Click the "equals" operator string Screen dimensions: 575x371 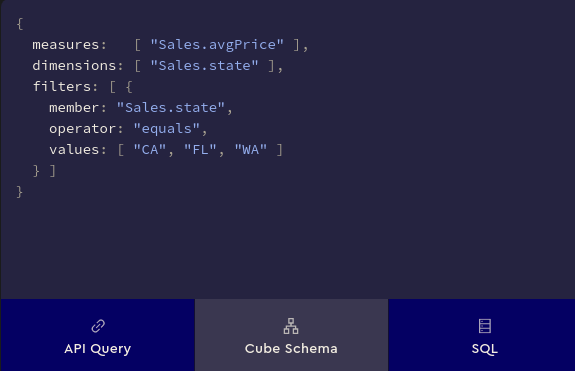point(166,129)
